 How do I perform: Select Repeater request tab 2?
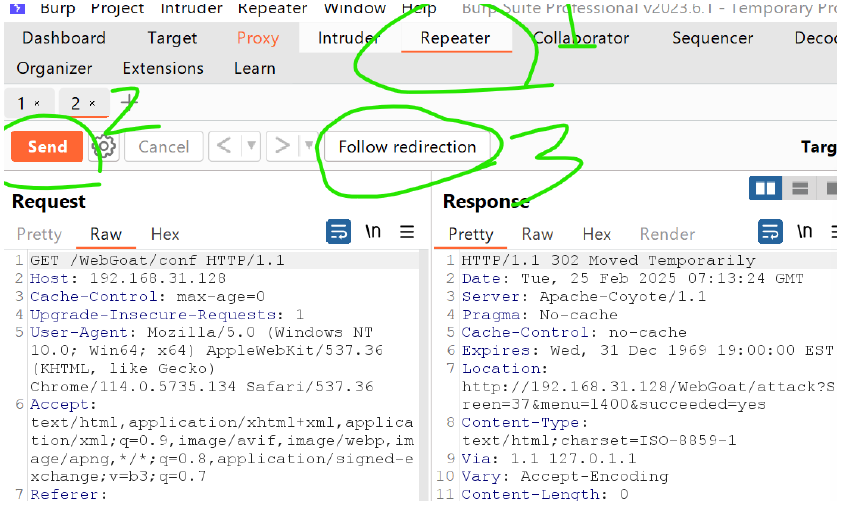[x=76, y=103]
